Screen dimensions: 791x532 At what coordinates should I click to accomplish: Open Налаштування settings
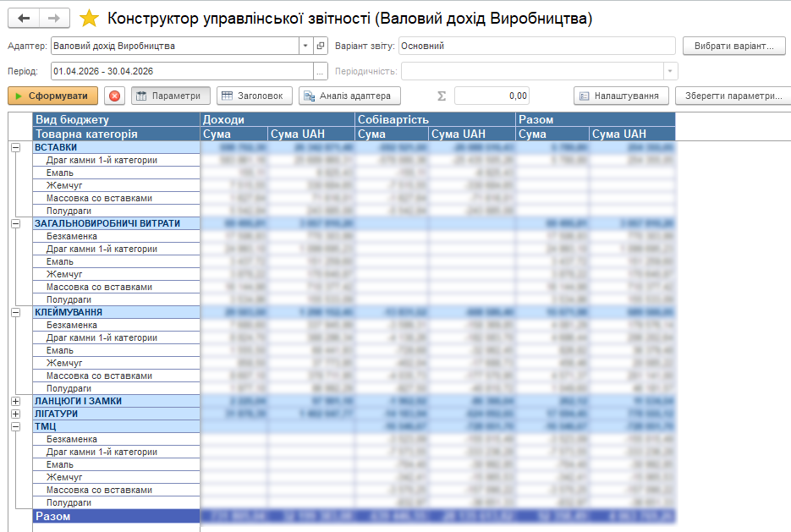point(621,96)
